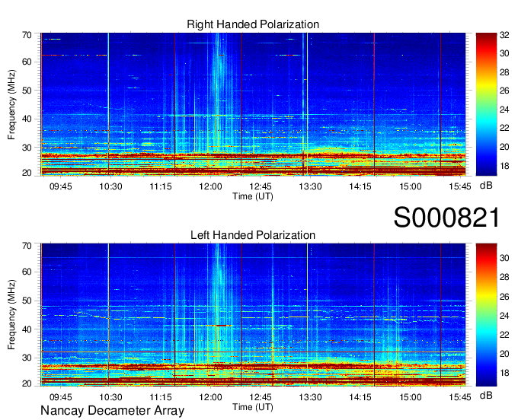Click the dB unit label of Right Handed colorbar
This screenshot has height=420, width=518.
point(486,186)
